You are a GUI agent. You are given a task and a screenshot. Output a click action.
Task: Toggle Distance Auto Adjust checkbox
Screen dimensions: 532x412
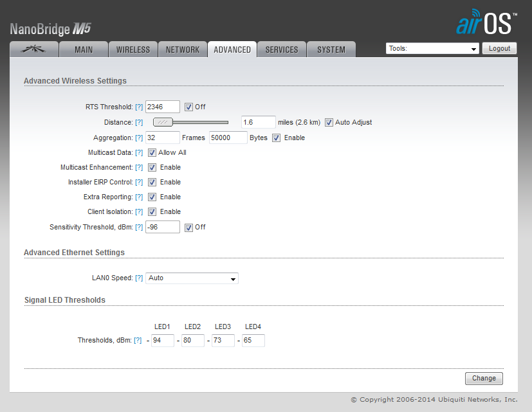329,122
